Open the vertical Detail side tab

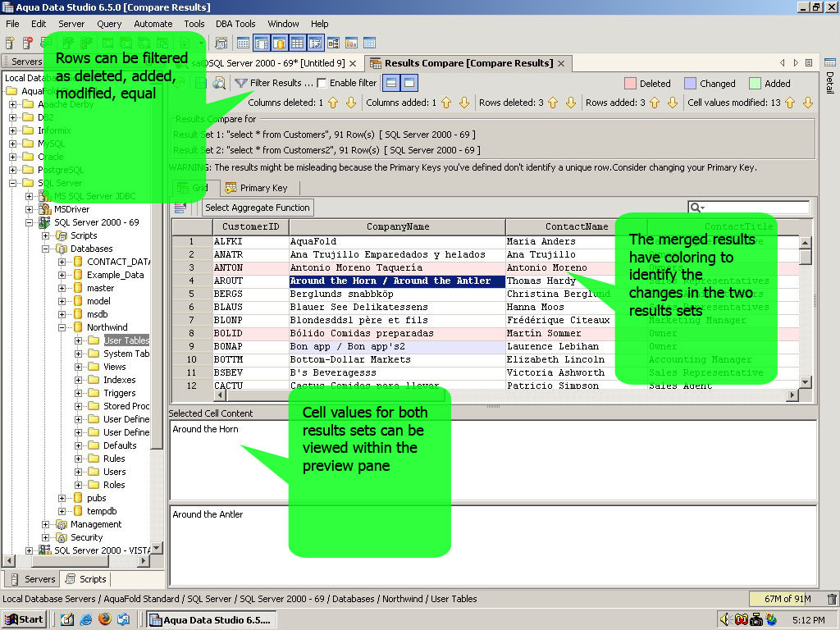(x=830, y=75)
